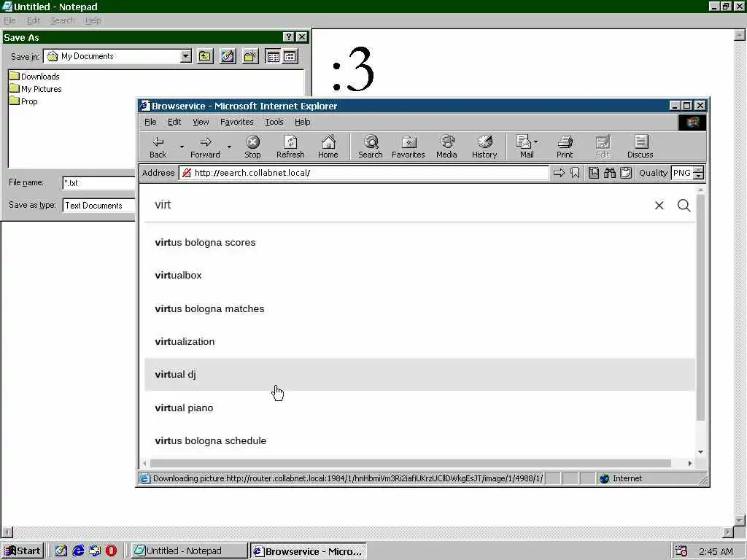Click the Go arrow beside address bar
Viewport: 747px width, 560px height.
click(559, 173)
